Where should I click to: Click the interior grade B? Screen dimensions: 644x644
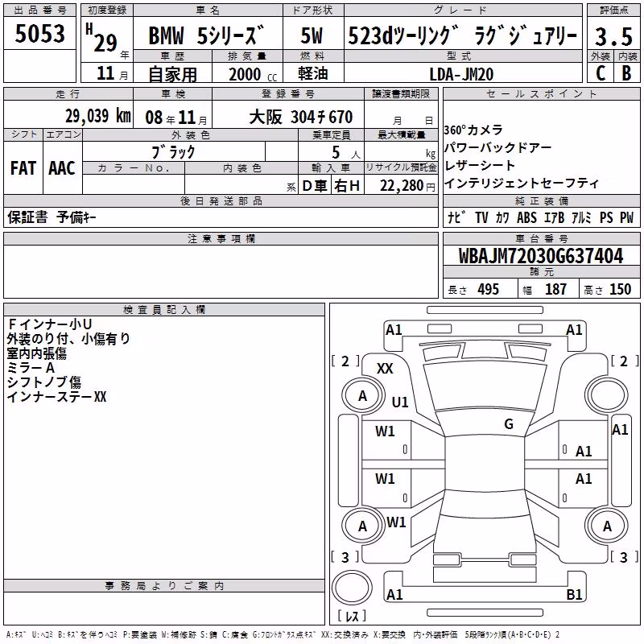pos(627,73)
